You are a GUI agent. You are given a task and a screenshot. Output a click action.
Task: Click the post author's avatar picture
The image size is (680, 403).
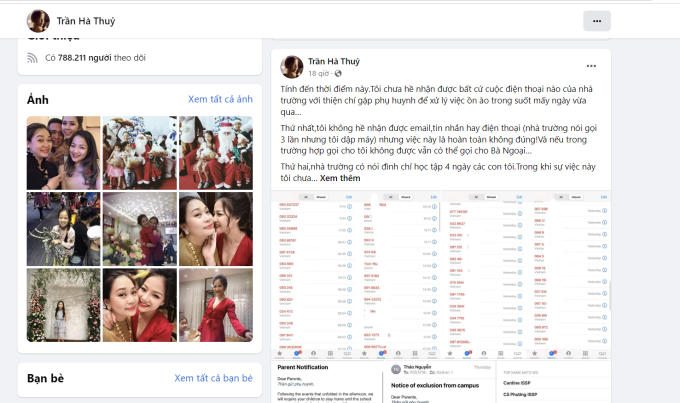[x=292, y=66]
